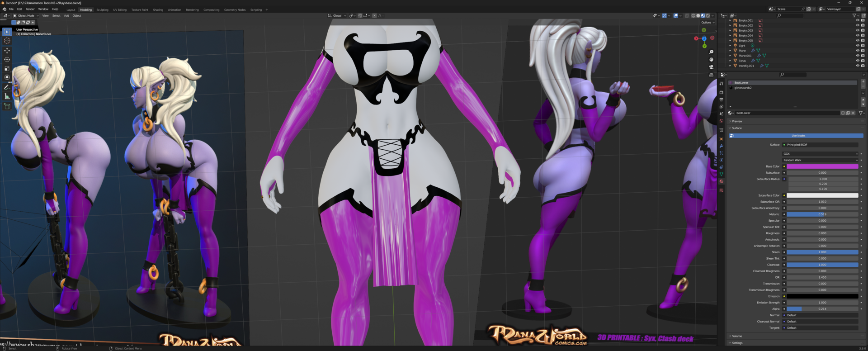868x351 pixels.
Task: Open the Render menu
Action: pyautogui.click(x=30, y=9)
